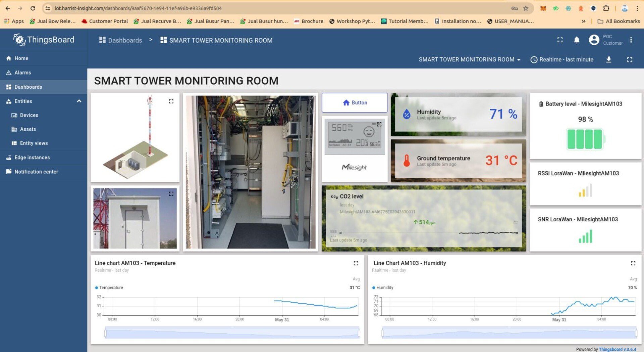Open the Notification center
Image resolution: width=644 pixels, height=352 pixels.
click(x=36, y=172)
